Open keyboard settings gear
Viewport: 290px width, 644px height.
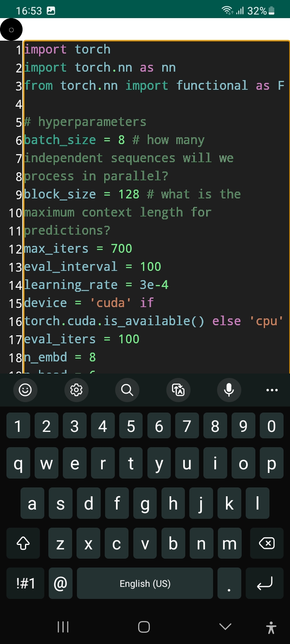point(76,390)
